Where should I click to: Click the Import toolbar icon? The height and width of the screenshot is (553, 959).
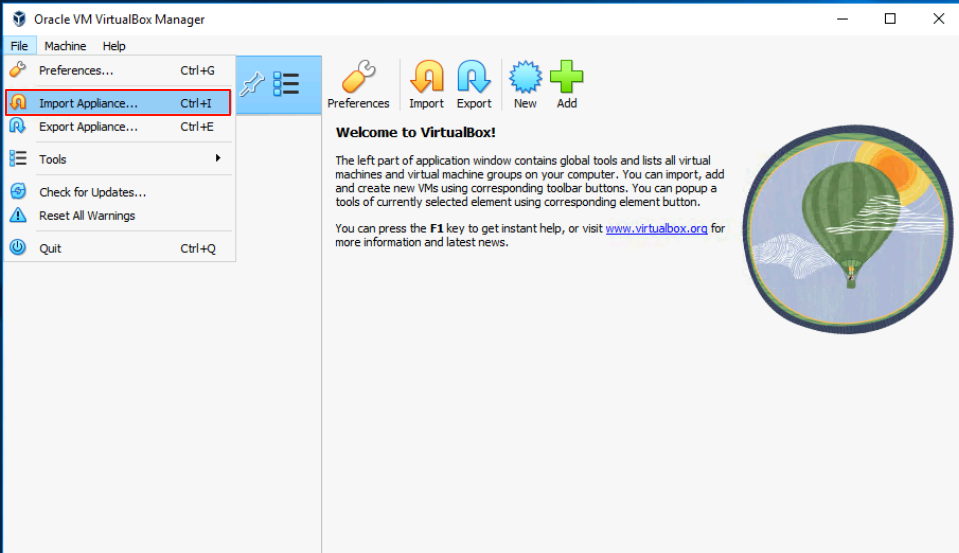427,78
